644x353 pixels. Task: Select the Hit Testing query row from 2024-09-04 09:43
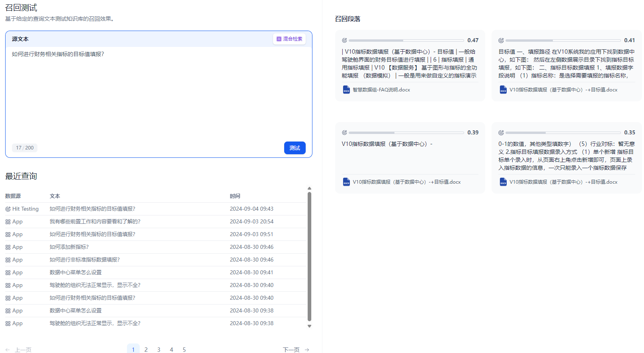pos(156,209)
